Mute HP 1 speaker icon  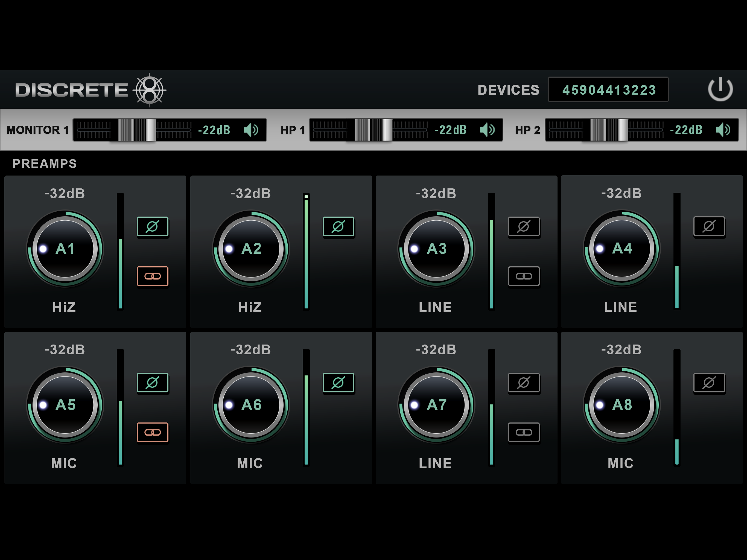487,130
